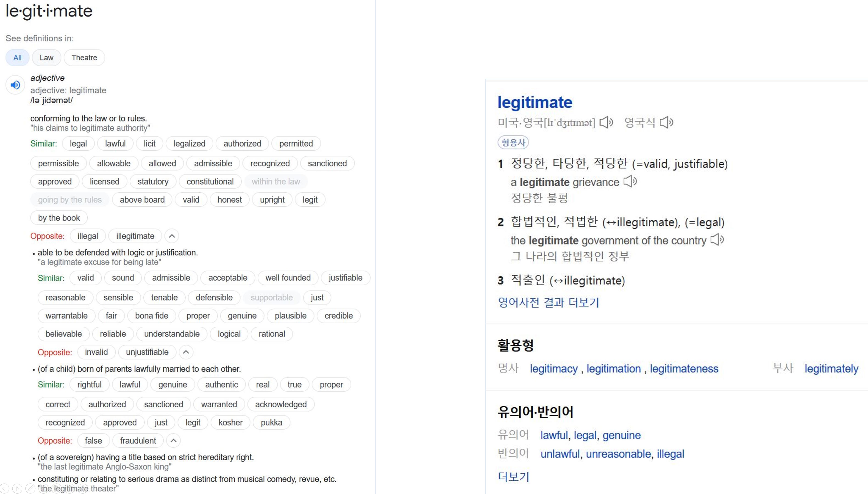The height and width of the screenshot is (494, 868).
Task: Click the 'bona fide' synonym chip
Action: click(x=151, y=316)
